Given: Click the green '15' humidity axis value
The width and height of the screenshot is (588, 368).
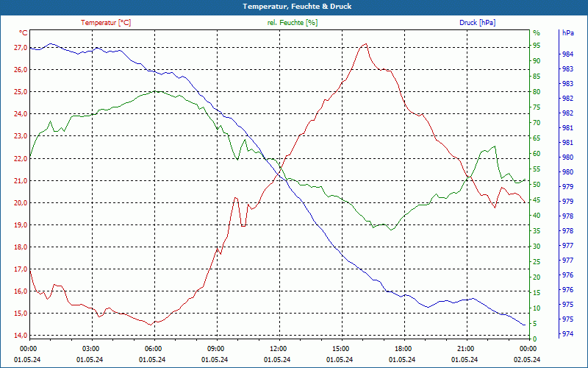Looking at the screenshot, I should (537, 293).
